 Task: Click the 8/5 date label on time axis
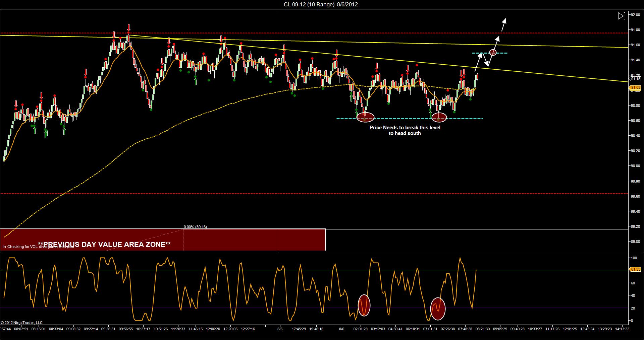(x=280, y=329)
